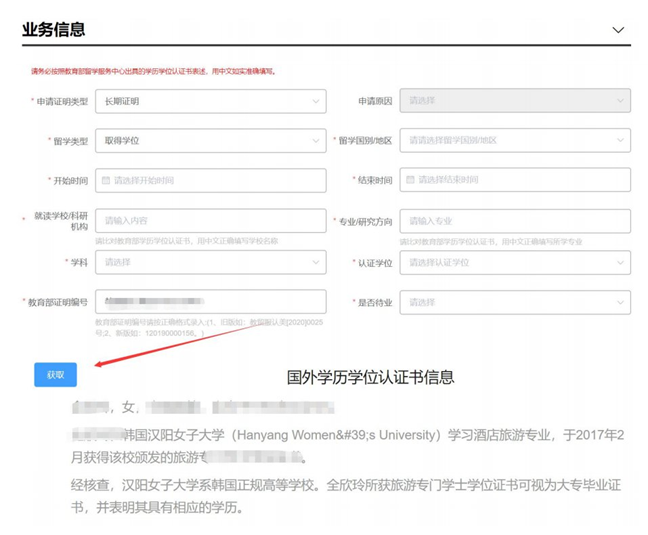The image size is (648, 535).
Task: Click the calendar icon in 结束时间
Action: [x=410, y=179]
